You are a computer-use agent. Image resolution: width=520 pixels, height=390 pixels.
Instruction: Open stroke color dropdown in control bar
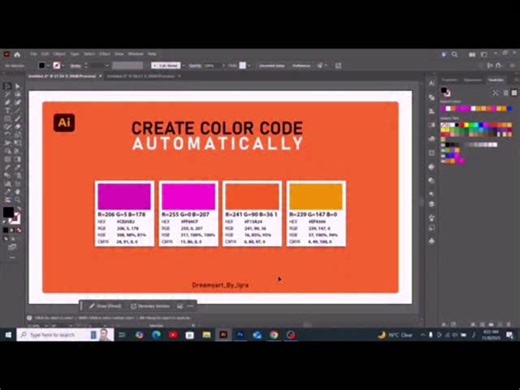point(63,66)
